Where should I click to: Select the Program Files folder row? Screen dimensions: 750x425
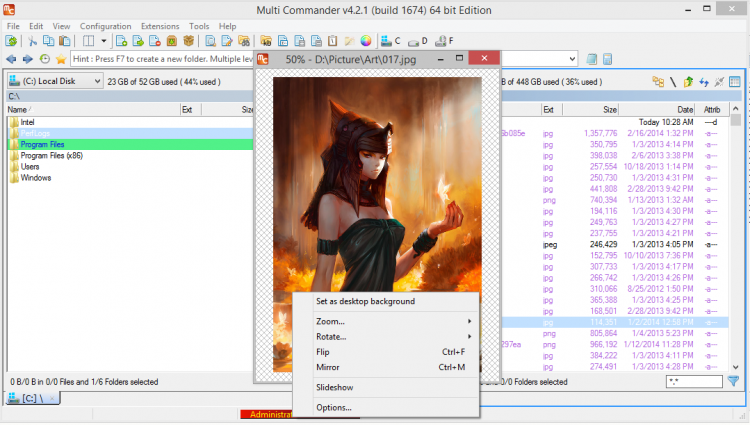point(131,144)
